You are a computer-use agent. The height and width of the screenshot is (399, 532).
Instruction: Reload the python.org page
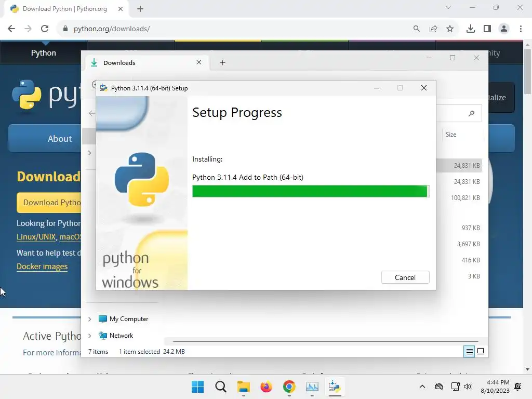(45, 29)
